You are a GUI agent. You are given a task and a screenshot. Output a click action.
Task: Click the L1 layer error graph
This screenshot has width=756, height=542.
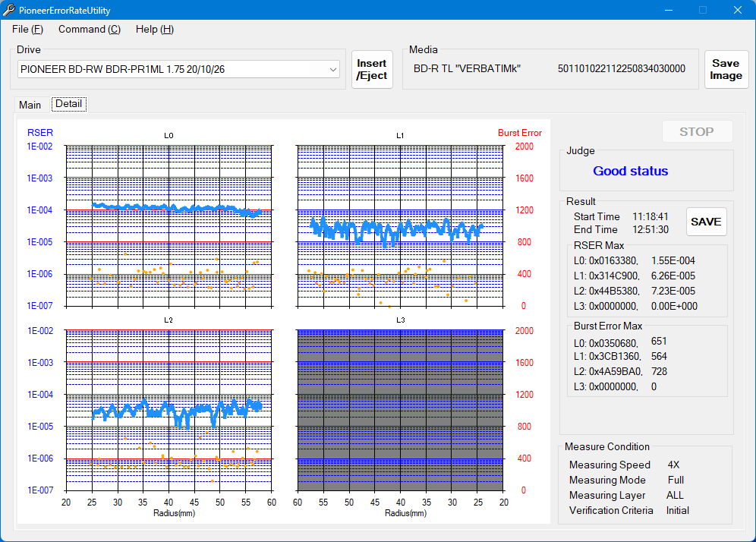click(x=400, y=225)
